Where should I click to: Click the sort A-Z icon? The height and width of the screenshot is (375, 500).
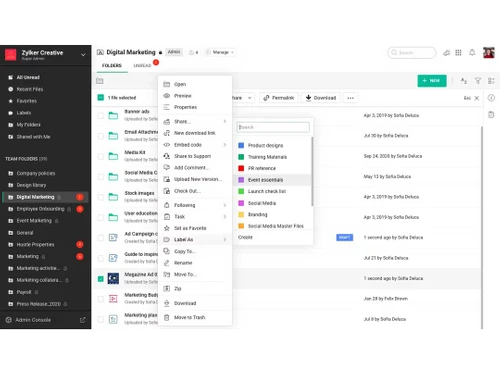click(x=464, y=81)
